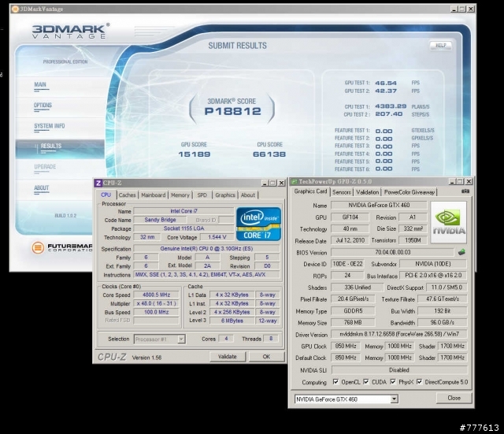Click the Futuremark orange logo icon
The width and height of the screenshot is (504, 434).
pyautogui.click(x=38, y=247)
